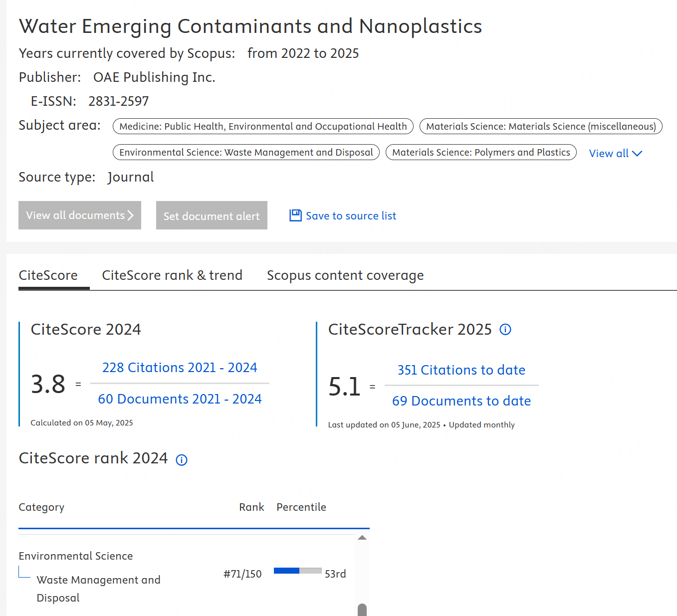Click the rank table scrollbar thumb
Screen dimensions: 677x616
(362, 610)
